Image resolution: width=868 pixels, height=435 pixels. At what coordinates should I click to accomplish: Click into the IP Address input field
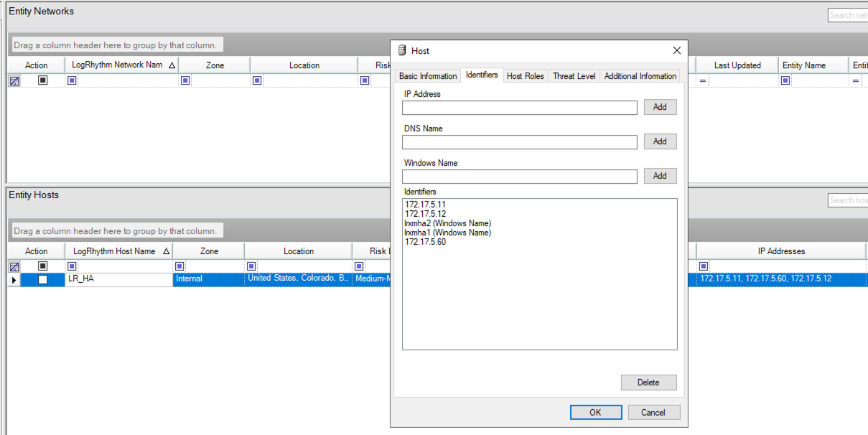tap(519, 108)
